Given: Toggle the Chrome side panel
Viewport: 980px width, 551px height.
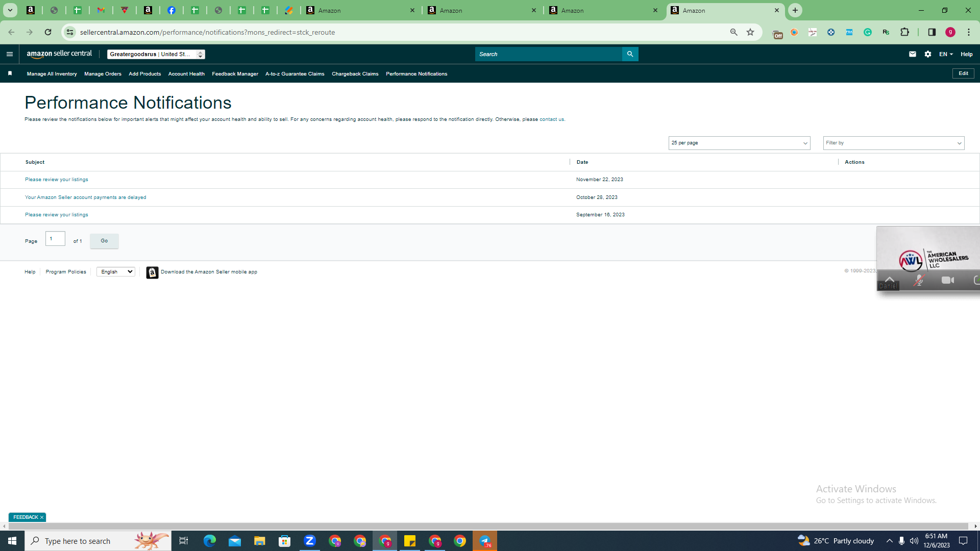Looking at the screenshot, I should click(x=932, y=32).
